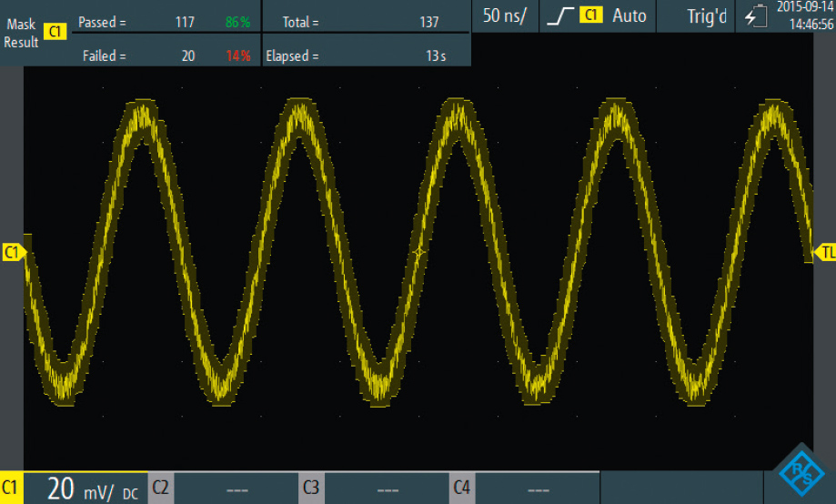Select the C1 ground level marker on left edge
This screenshot has height=504, width=836.
point(13,252)
